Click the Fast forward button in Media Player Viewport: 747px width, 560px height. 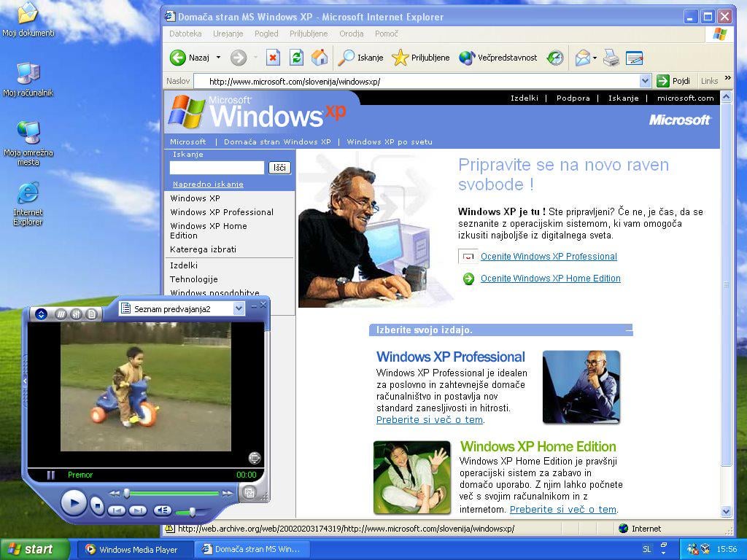click(x=228, y=494)
